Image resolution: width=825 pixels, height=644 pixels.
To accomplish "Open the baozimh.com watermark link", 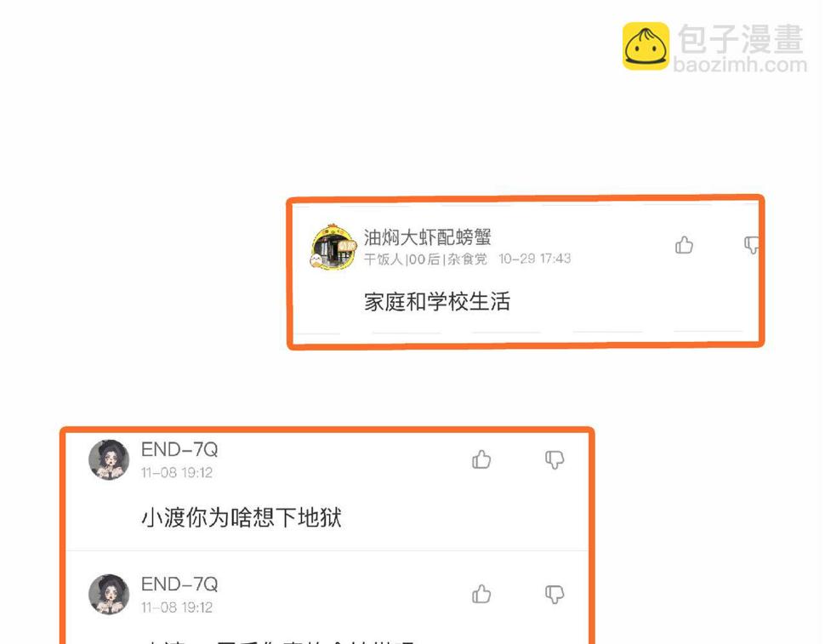I will click(740, 65).
